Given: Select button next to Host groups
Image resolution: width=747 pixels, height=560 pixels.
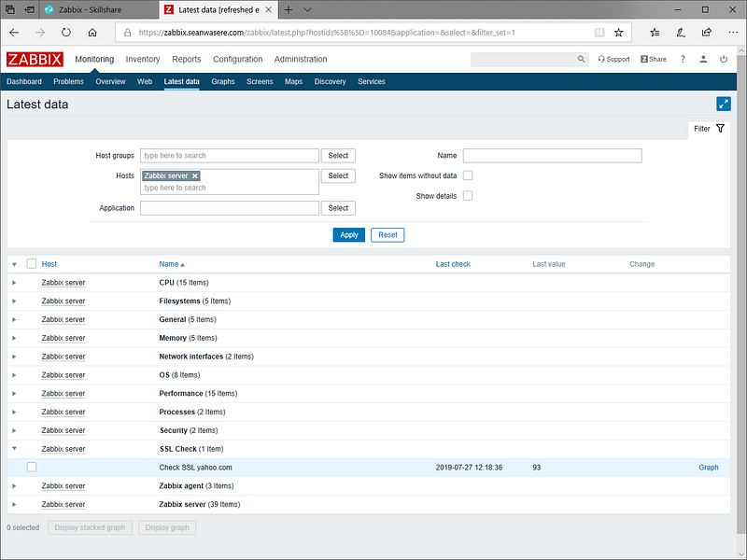Looking at the screenshot, I should (338, 156).
